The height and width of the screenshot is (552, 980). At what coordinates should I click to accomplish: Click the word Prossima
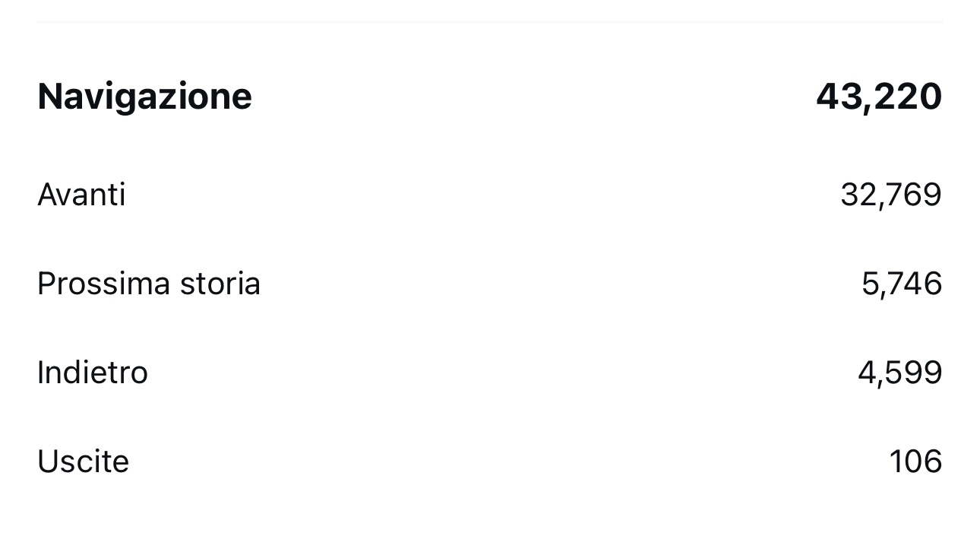[104, 284]
